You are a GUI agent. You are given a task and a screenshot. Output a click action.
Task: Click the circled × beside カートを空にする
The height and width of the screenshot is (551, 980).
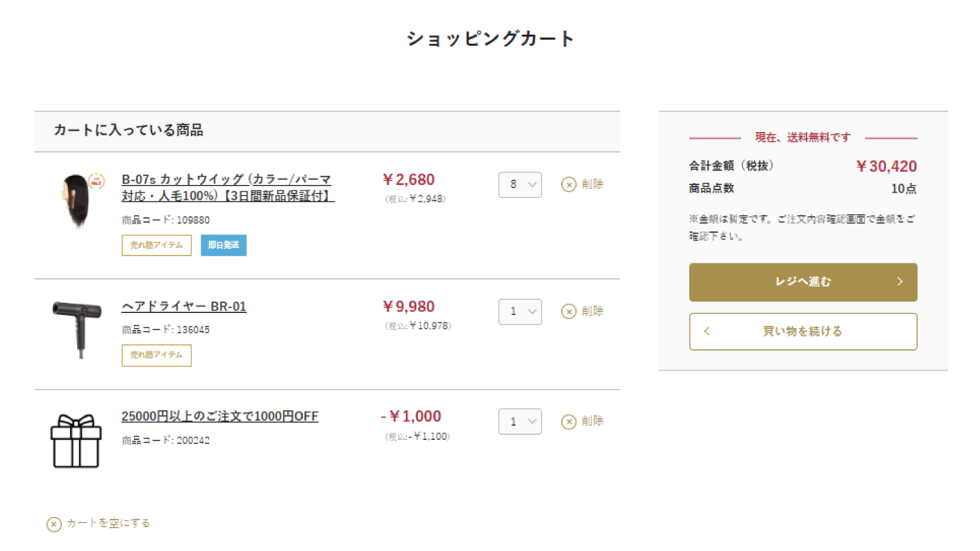point(53,524)
